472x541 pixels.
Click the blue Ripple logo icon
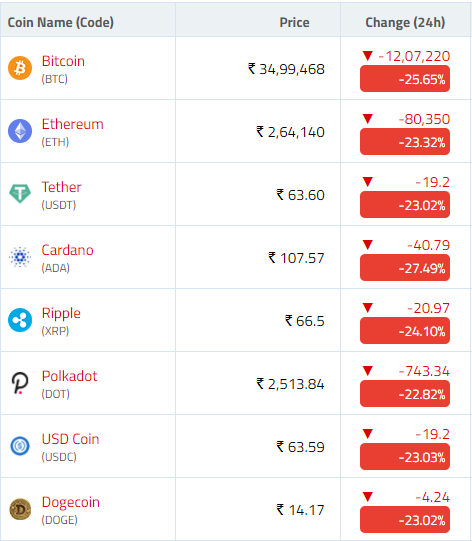click(20, 320)
